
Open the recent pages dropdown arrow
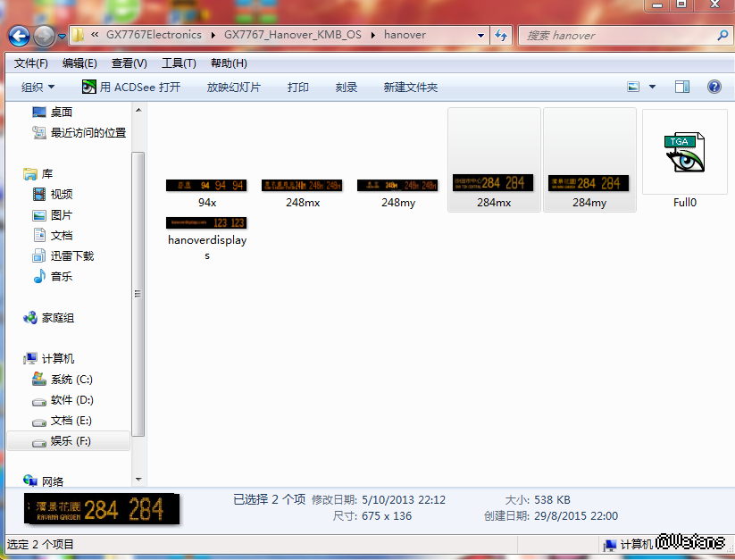pos(62,36)
